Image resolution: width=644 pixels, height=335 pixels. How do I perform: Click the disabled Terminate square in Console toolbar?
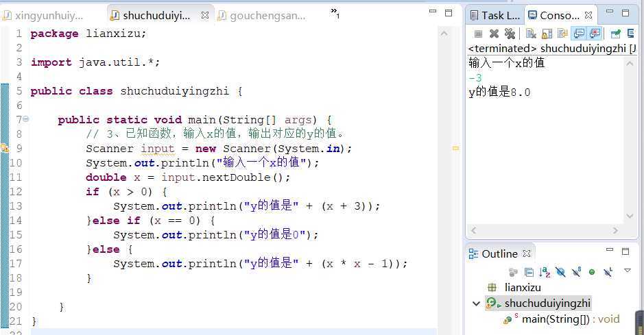click(478, 34)
